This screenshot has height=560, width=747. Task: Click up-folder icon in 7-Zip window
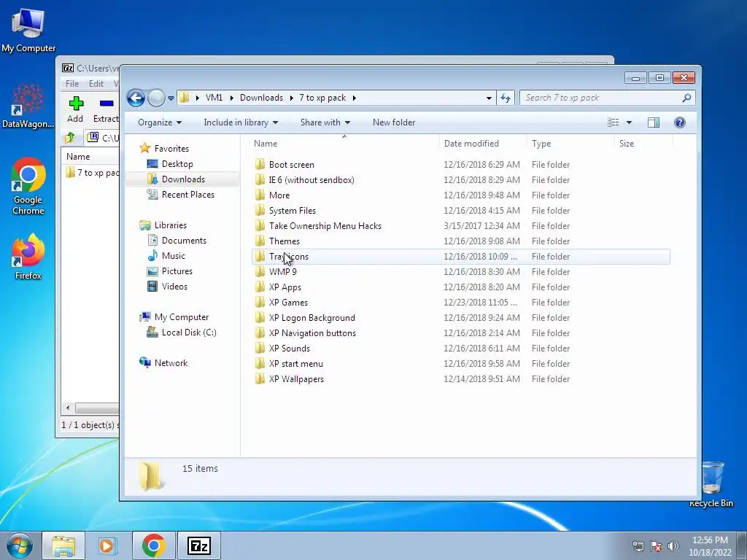(70, 138)
